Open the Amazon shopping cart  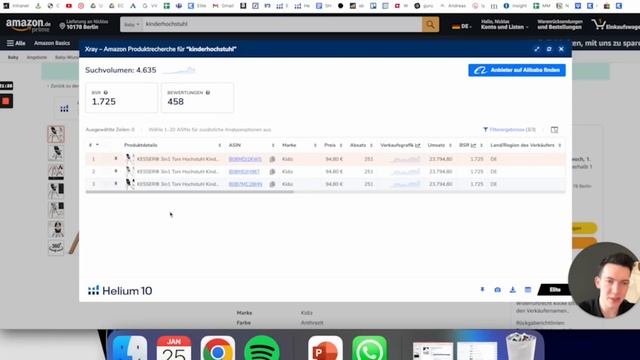(616, 25)
